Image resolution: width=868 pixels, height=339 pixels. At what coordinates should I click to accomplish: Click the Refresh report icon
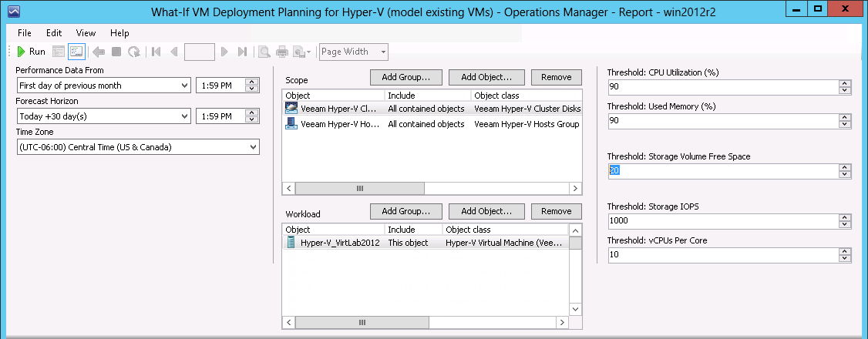coord(133,52)
